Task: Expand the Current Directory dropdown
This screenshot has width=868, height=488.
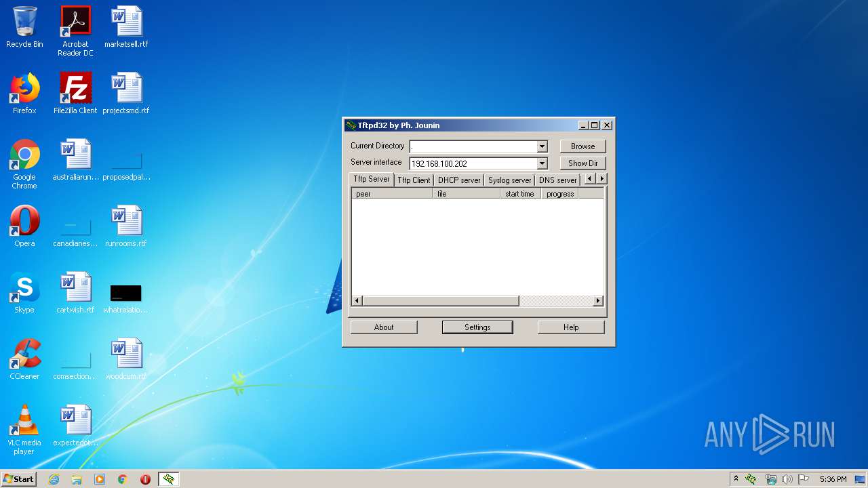Action: pos(542,146)
